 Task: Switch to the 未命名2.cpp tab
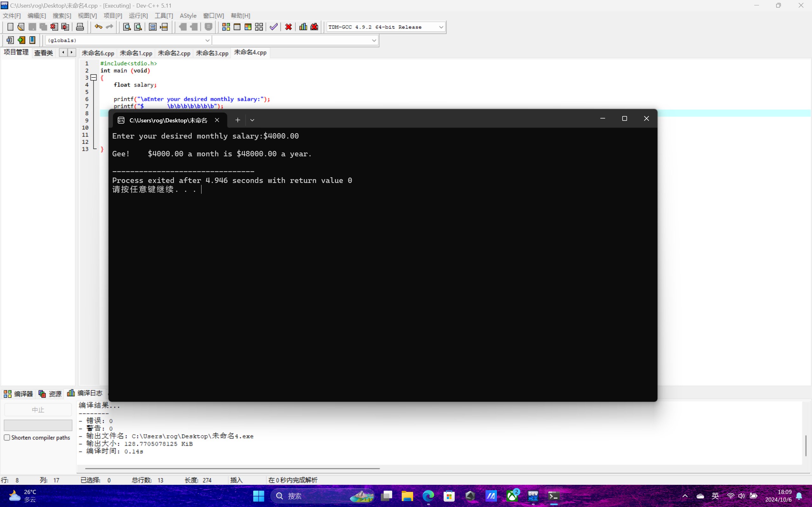click(174, 53)
